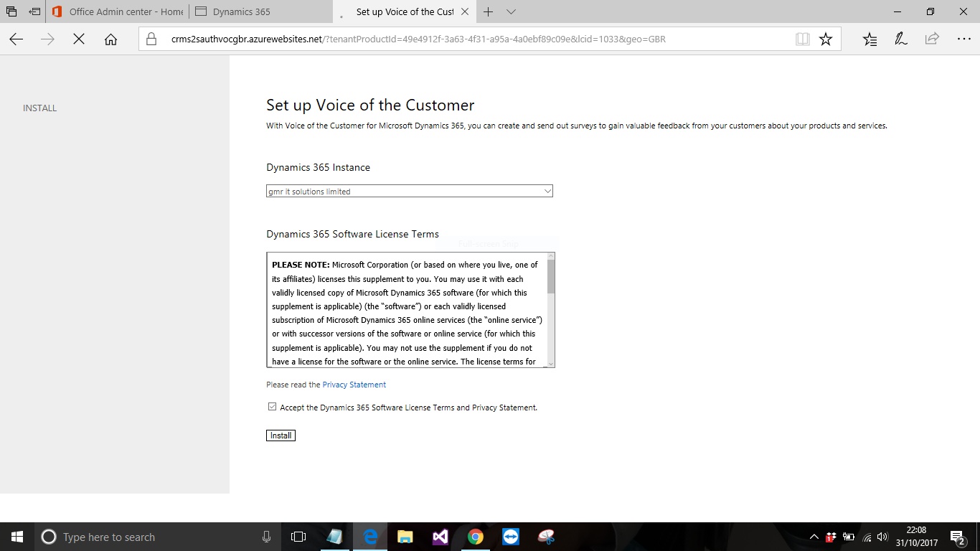Open Edge settings and more menu
The height and width of the screenshot is (551, 980).
(x=963, y=39)
